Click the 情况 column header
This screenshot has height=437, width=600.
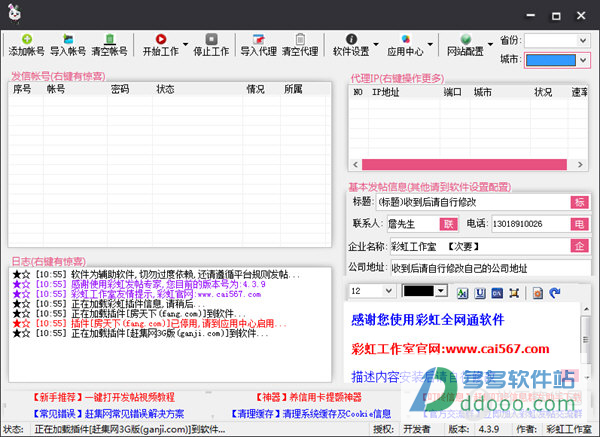tap(256, 89)
